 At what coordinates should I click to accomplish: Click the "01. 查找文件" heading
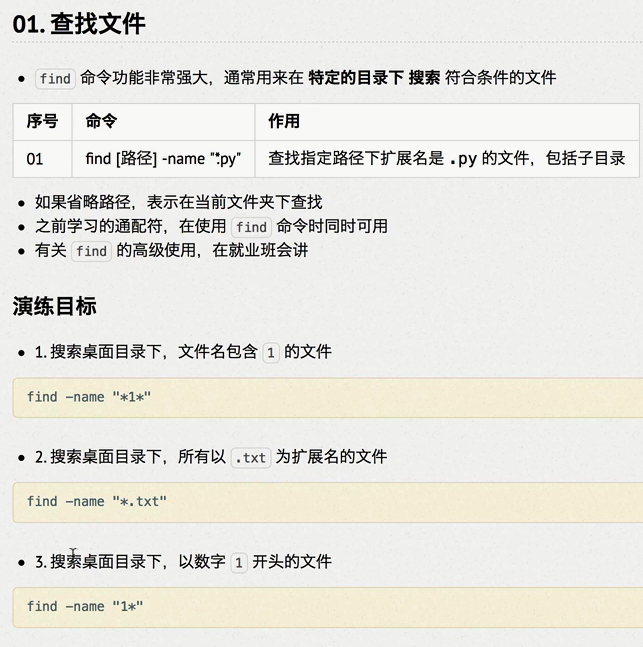(x=79, y=24)
